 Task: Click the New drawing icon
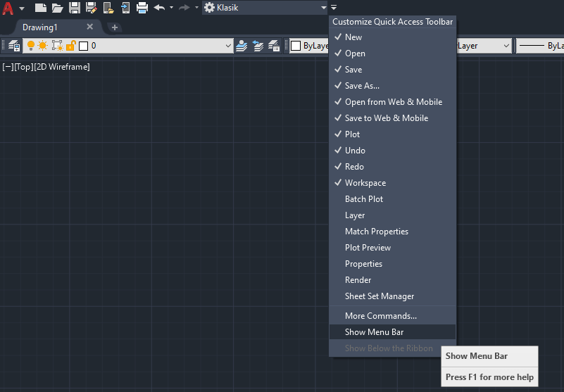41,8
